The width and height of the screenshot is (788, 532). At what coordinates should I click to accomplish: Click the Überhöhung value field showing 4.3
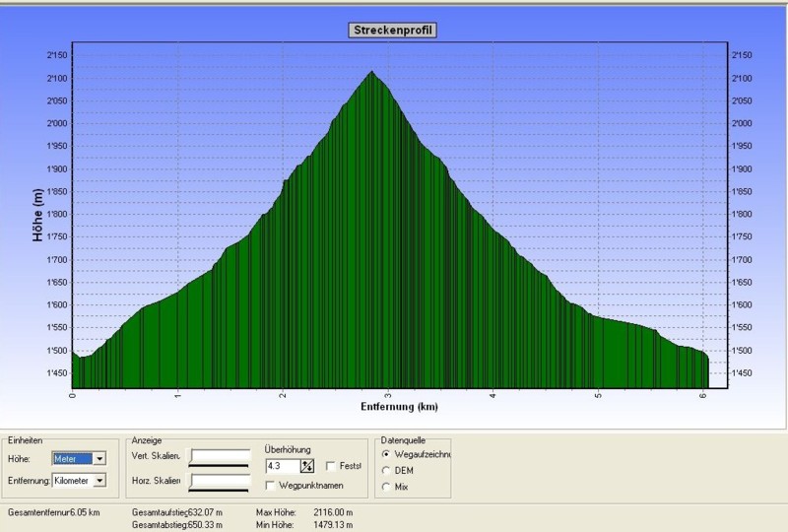pos(282,465)
